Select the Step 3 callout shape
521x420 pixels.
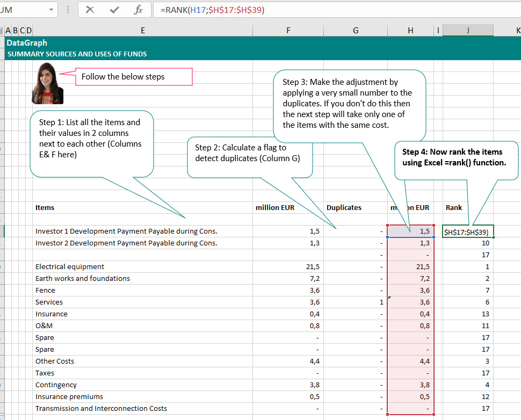(x=350, y=106)
